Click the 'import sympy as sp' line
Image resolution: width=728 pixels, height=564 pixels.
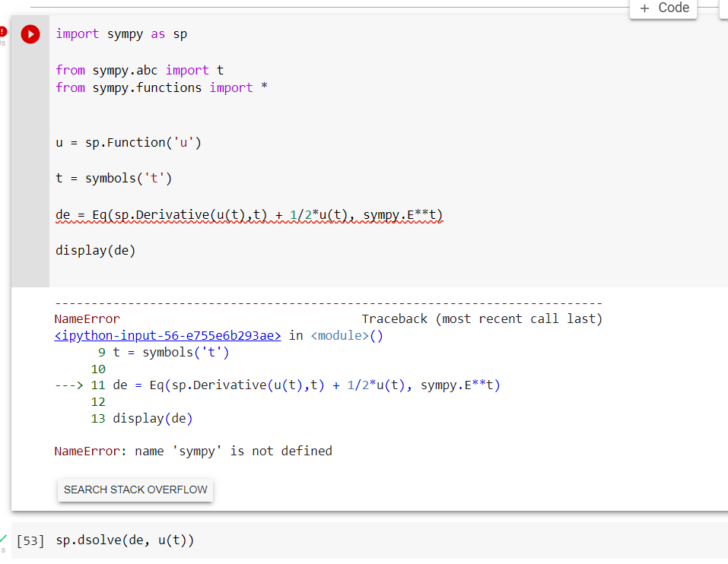[122, 34]
